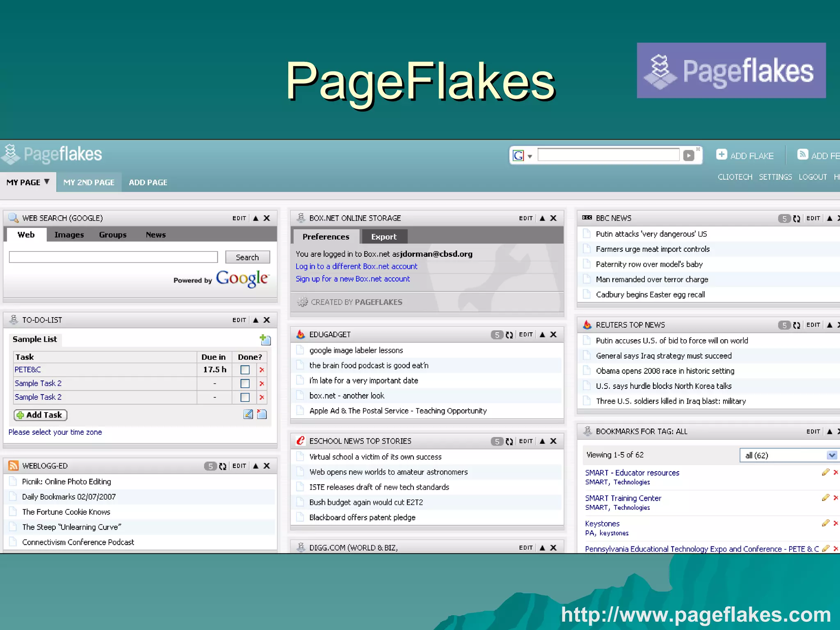
Task: Close the Edugadget flake
Action: pyautogui.click(x=553, y=335)
